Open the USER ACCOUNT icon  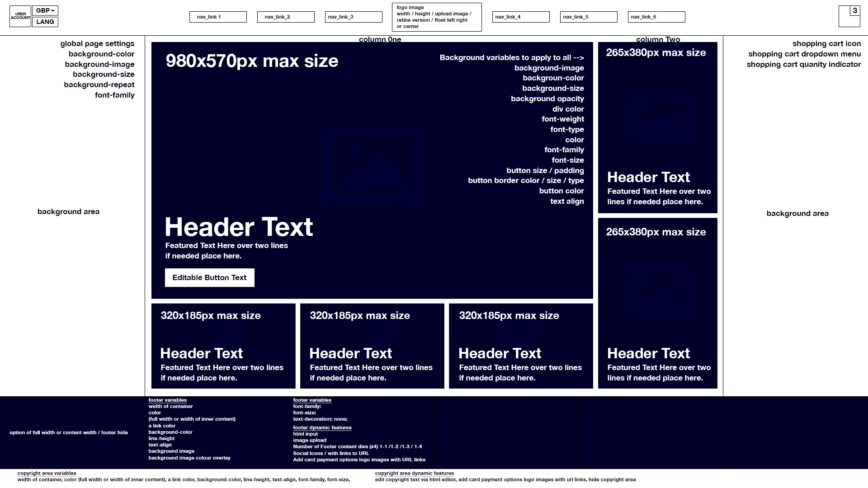pyautogui.click(x=20, y=16)
